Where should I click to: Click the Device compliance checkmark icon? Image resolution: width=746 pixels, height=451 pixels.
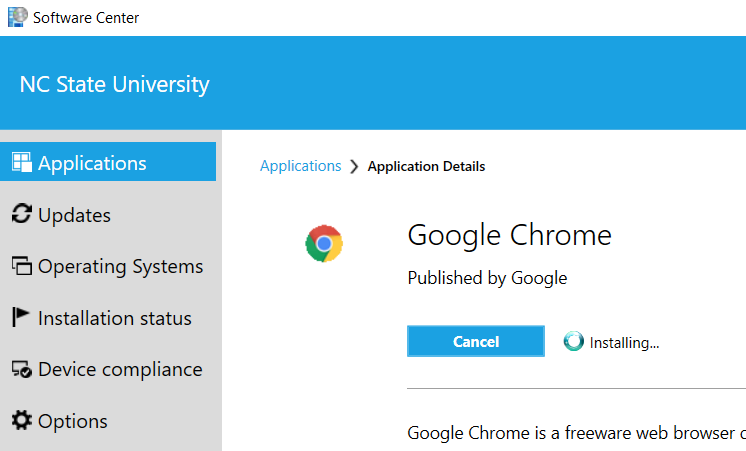(22, 369)
